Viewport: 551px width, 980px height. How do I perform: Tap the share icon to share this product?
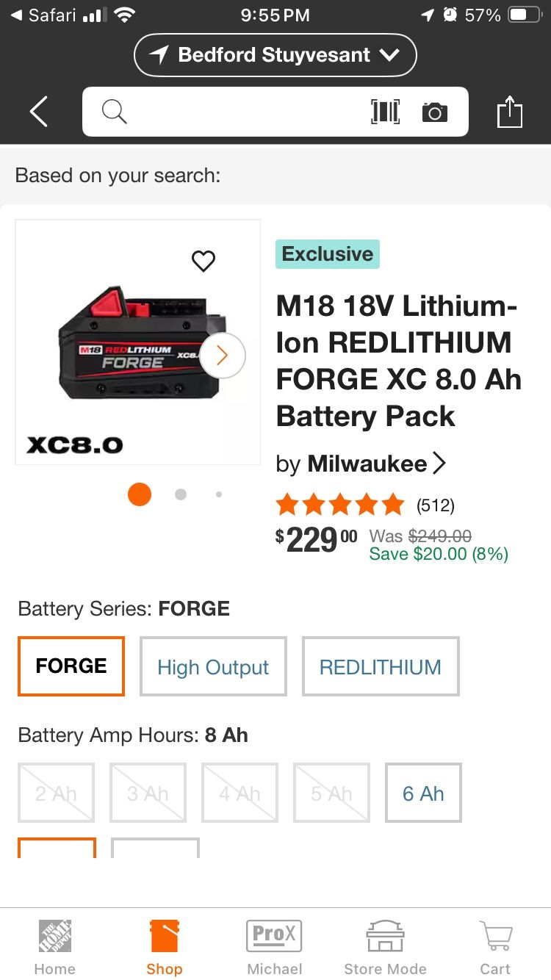(x=510, y=111)
